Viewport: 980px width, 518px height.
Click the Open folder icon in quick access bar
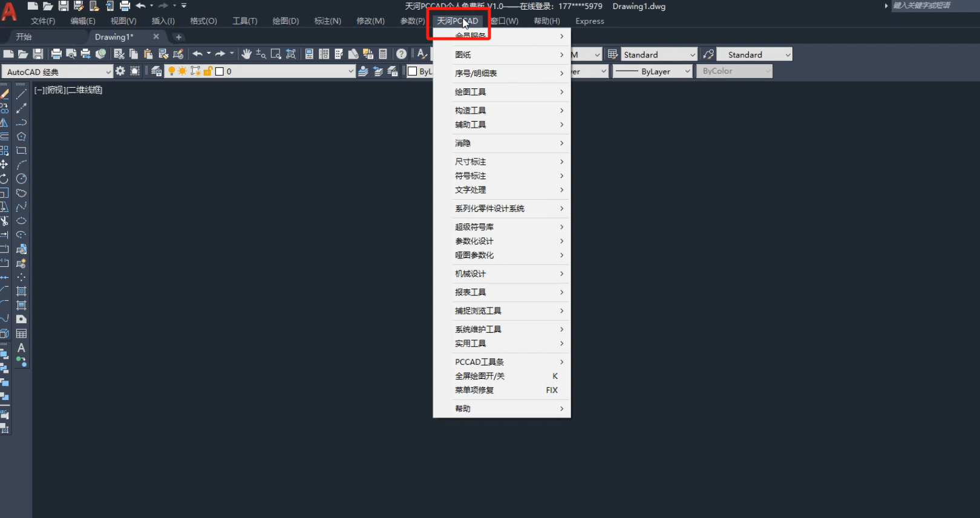coord(48,6)
